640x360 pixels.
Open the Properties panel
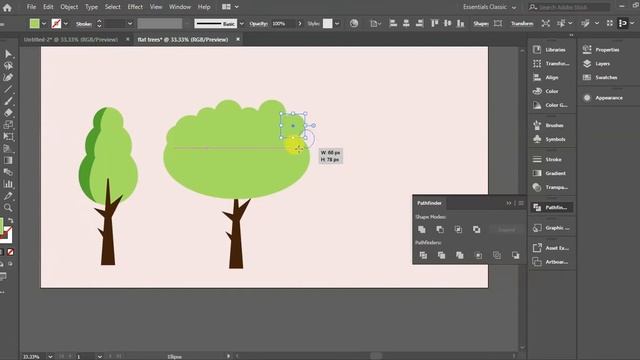[601, 50]
